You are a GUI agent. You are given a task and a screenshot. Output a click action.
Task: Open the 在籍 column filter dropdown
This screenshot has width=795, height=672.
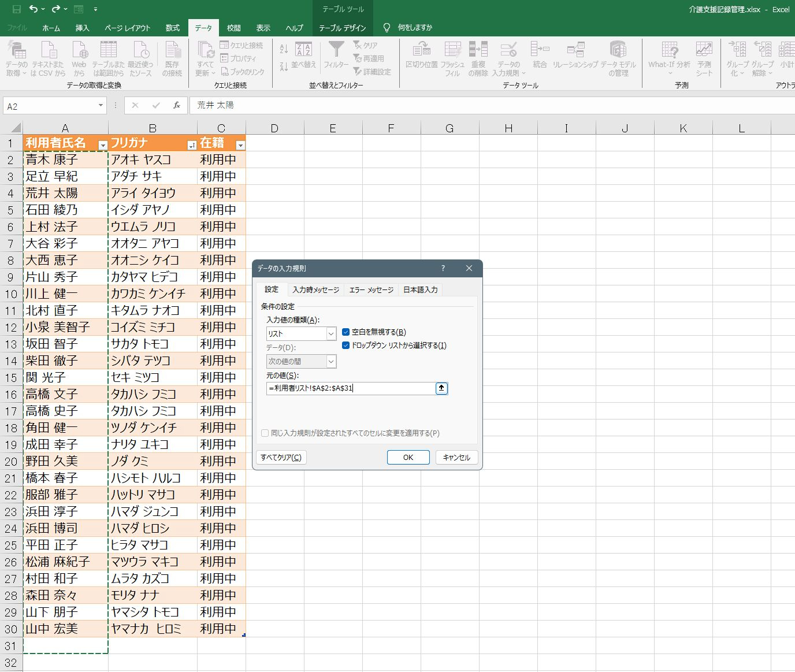click(x=240, y=146)
